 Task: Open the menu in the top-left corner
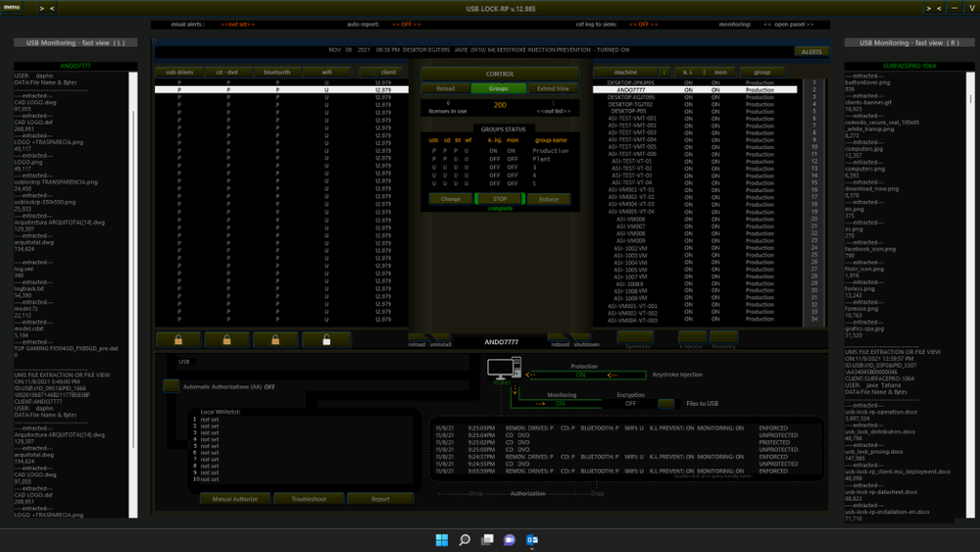tap(11, 7)
